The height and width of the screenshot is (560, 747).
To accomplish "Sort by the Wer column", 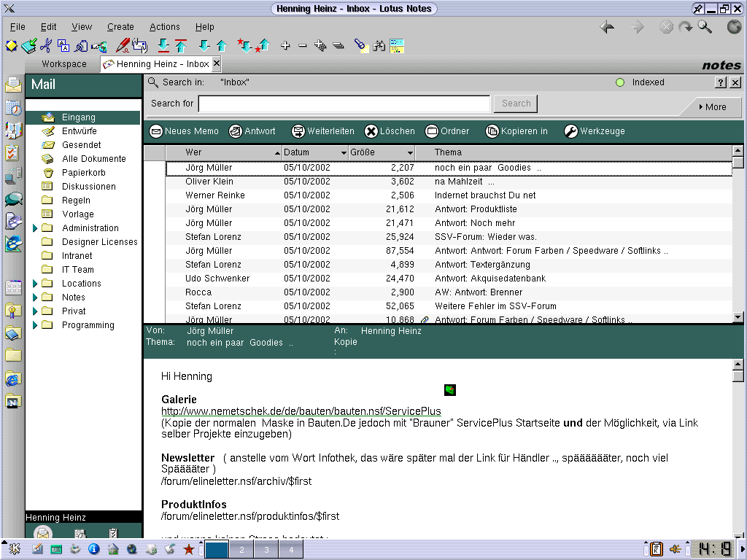I will (223, 153).
